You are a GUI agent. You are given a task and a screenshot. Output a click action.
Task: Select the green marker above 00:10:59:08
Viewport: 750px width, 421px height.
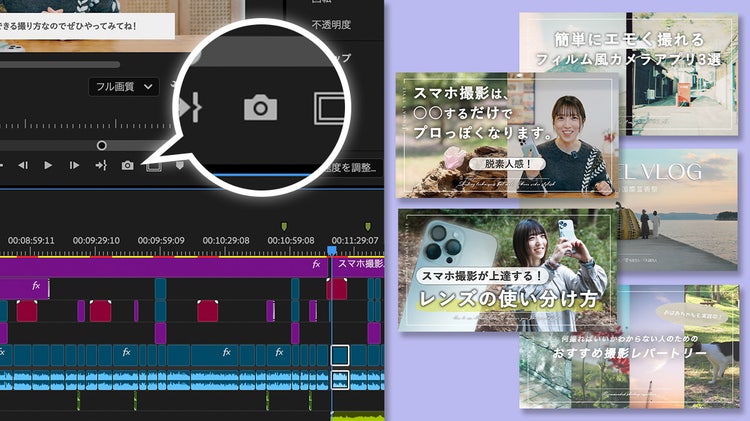pyautogui.click(x=284, y=225)
